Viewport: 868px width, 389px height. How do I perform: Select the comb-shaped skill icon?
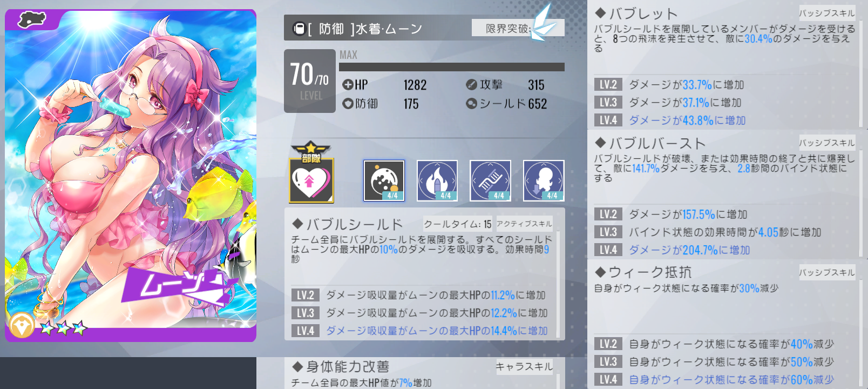490,180
